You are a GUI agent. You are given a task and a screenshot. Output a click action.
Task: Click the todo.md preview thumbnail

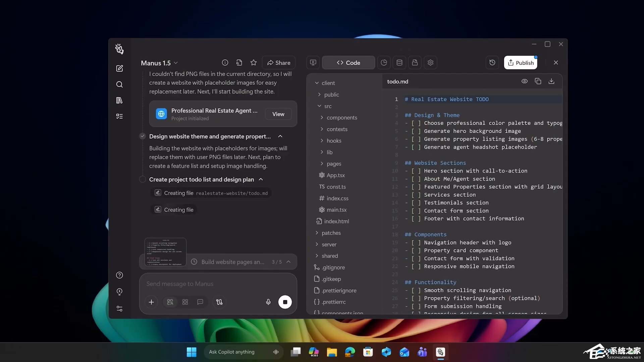(165, 252)
